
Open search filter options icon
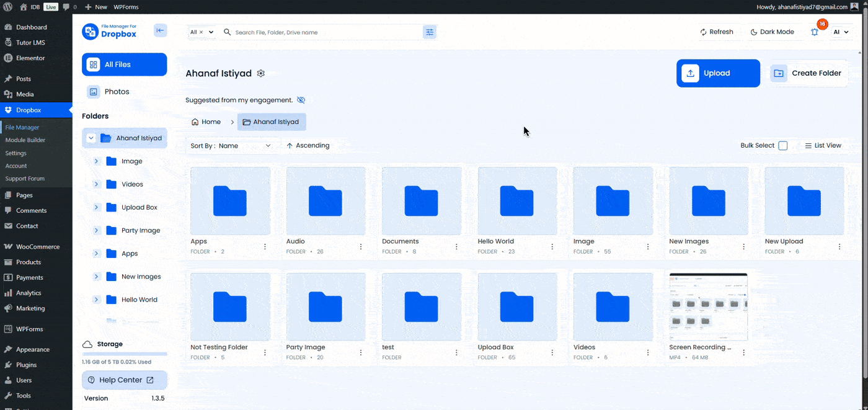429,32
